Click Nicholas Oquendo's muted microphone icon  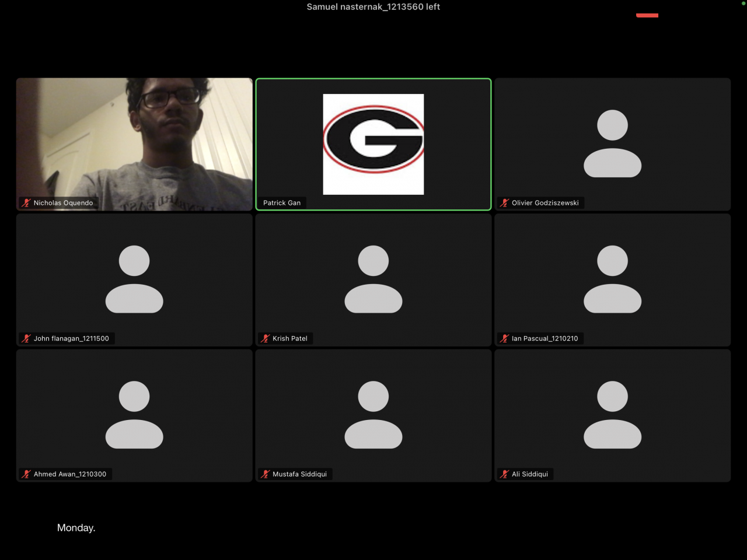26,203
